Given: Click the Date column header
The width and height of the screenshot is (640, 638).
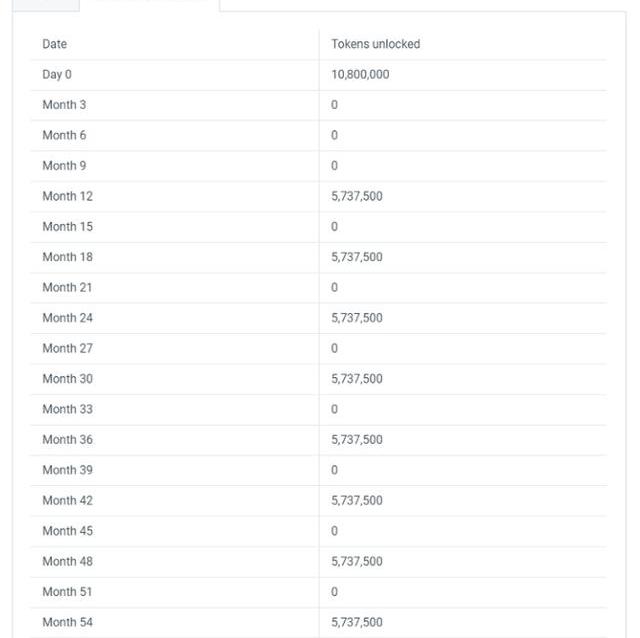Looking at the screenshot, I should click(55, 44).
